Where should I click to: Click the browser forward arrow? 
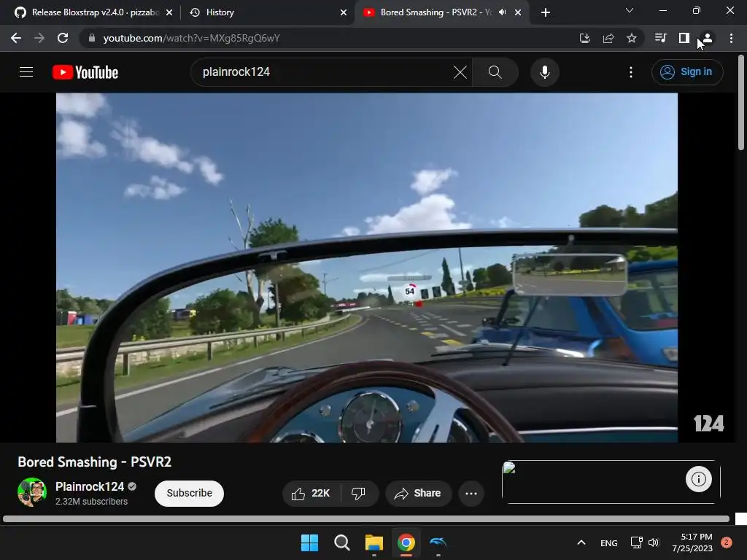click(39, 38)
